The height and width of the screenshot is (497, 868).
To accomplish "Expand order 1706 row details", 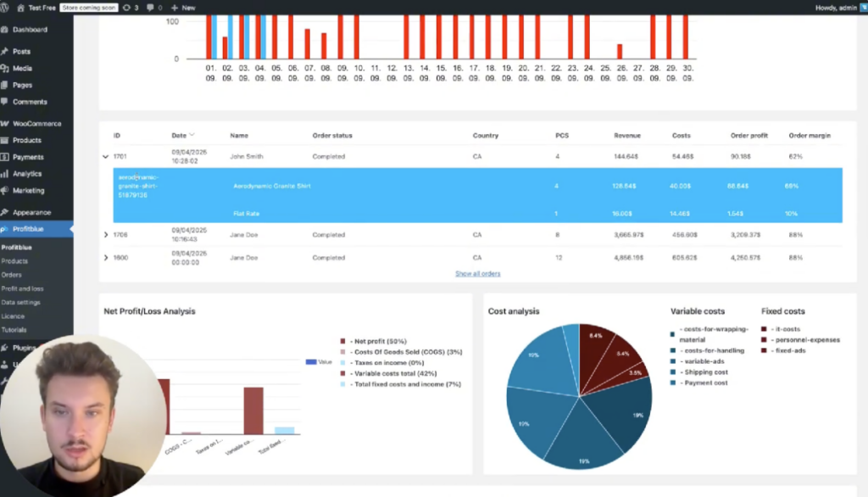I will coord(106,235).
